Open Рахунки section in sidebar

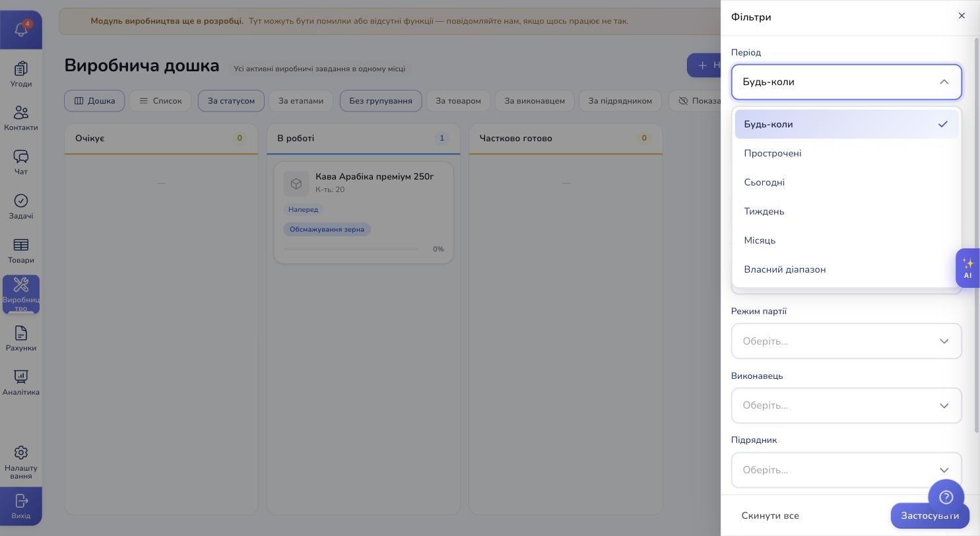[x=21, y=339]
